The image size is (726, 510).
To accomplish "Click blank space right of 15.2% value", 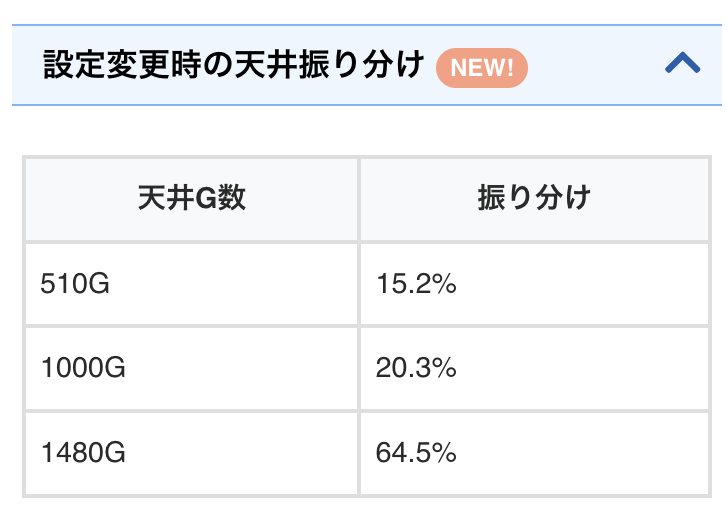I will pos(600,284).
